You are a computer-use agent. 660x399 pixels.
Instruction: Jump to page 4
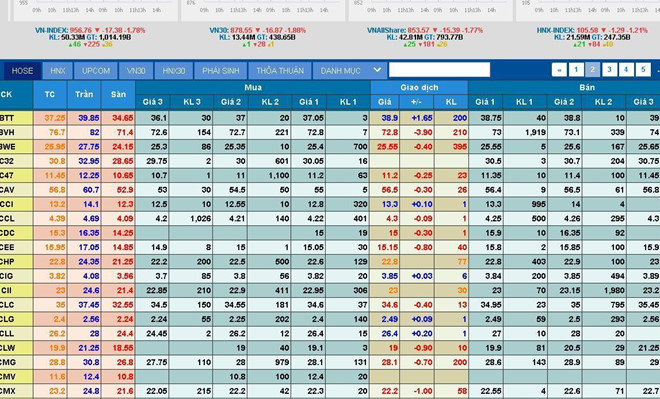[x=626, y=70]
